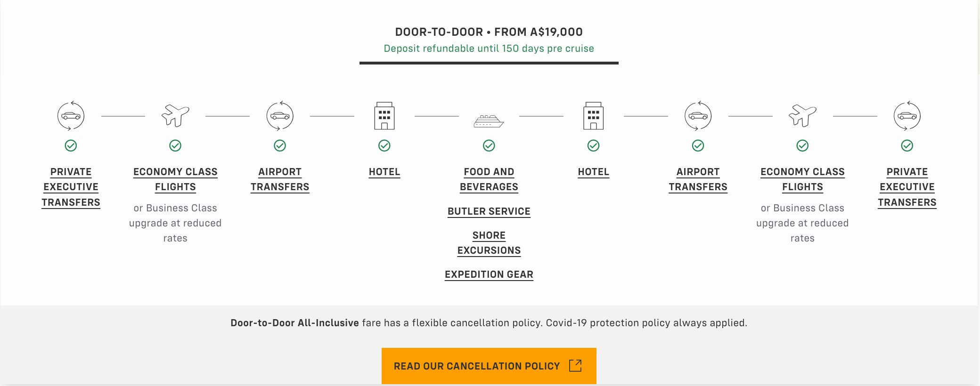Open the EXPEDITION GEAR link

(489, 274)
